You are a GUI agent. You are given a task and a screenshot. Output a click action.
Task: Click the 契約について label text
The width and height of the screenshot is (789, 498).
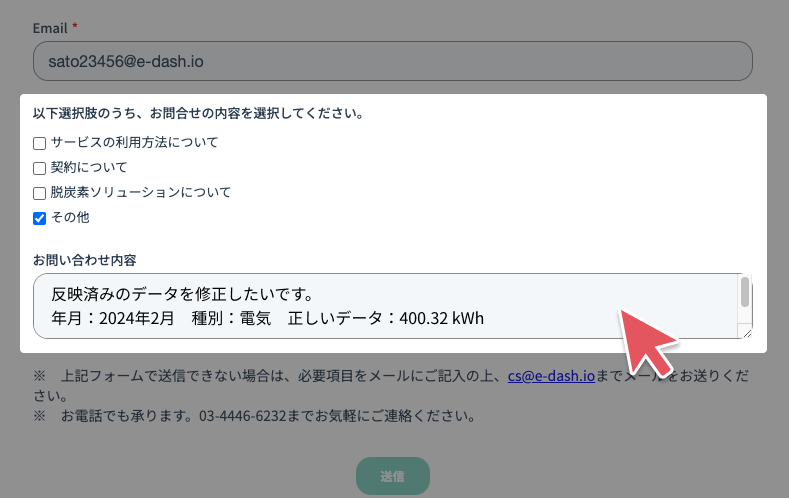[89, 168]
